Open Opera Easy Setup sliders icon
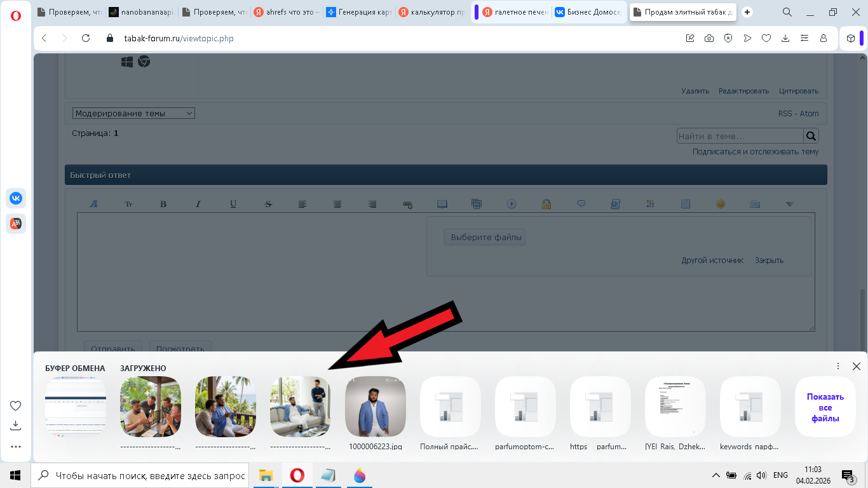Screen dimensions: 868x488 point(804,38)
